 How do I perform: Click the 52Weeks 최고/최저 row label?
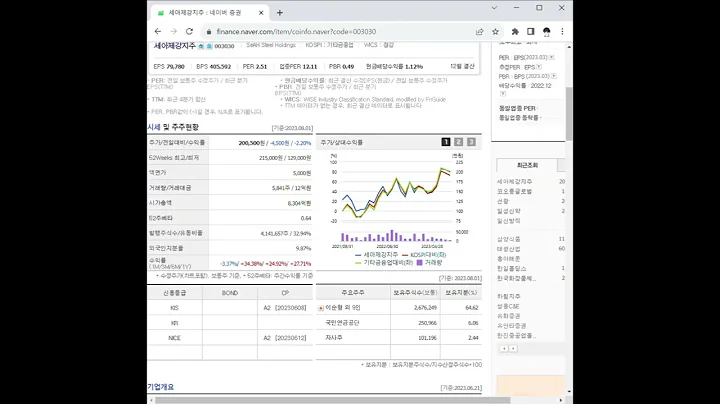pos(174,157)
